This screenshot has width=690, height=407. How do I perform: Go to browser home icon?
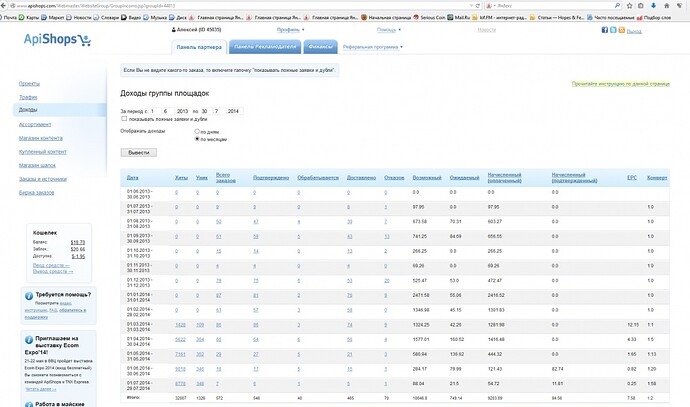[x=667, y=6]
